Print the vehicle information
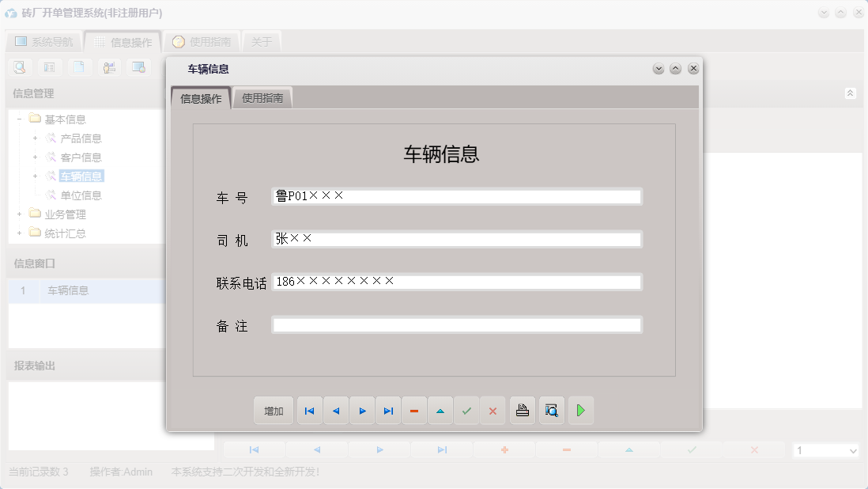The image size is (868, 489). click(522, 411)
